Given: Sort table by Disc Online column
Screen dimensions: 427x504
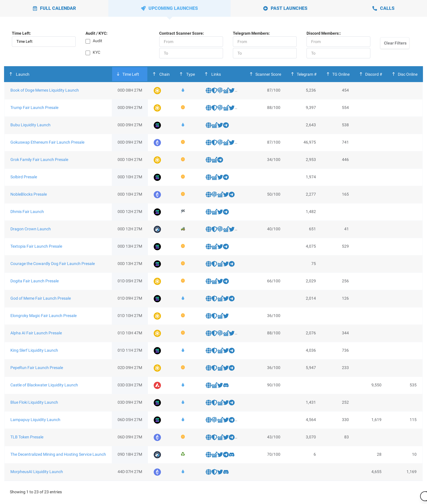Looking at the screenshot, I should (405, 74).
